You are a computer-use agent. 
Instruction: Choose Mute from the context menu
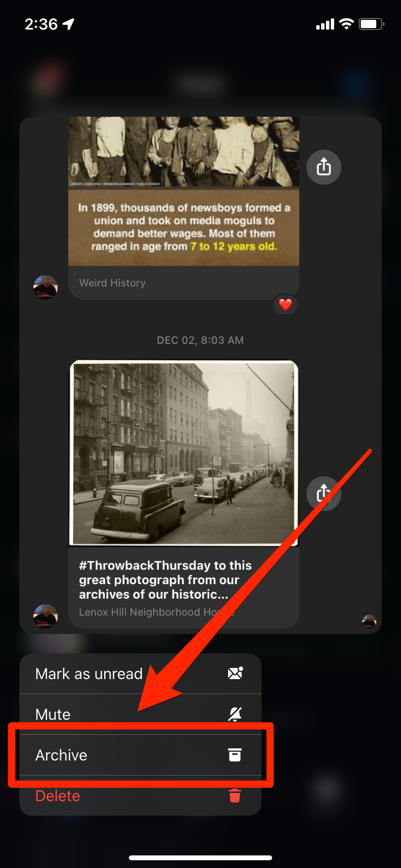click(x=140, y=714)
